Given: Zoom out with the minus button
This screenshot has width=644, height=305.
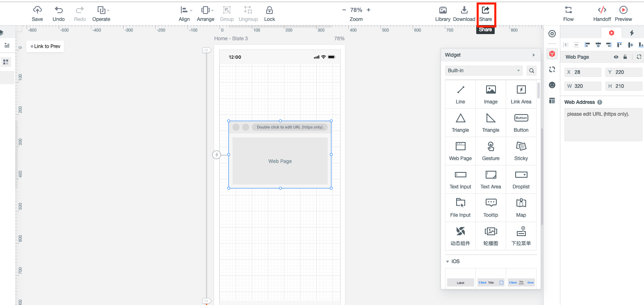Looking at the screenshot, I should tap(344, 10).
